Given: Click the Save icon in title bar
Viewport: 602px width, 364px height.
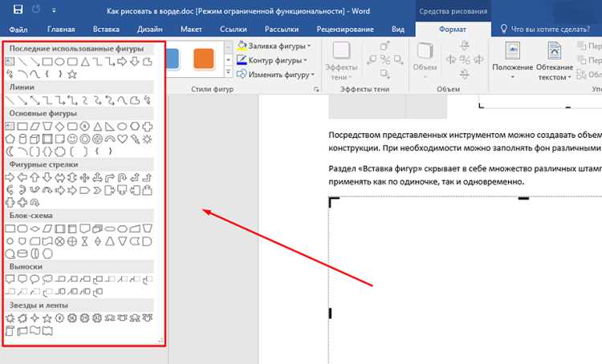Looking at the screenshot, I should 18,10.
